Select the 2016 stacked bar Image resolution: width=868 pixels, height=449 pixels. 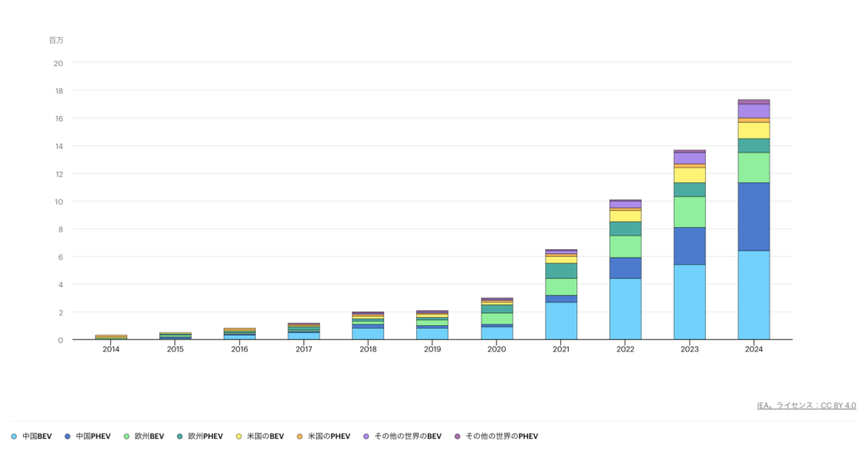(240, 334)
